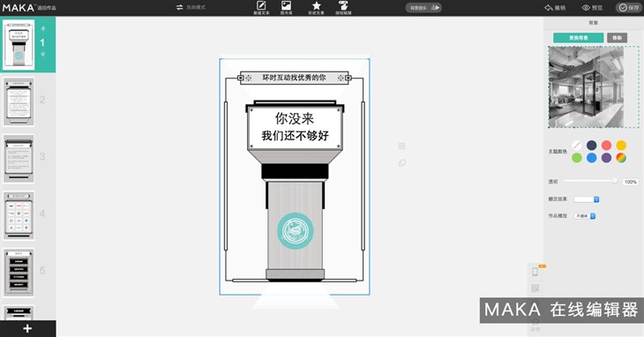Click the green change background (更换背景) button
644x337 pixels.
(x=579, y=38)
